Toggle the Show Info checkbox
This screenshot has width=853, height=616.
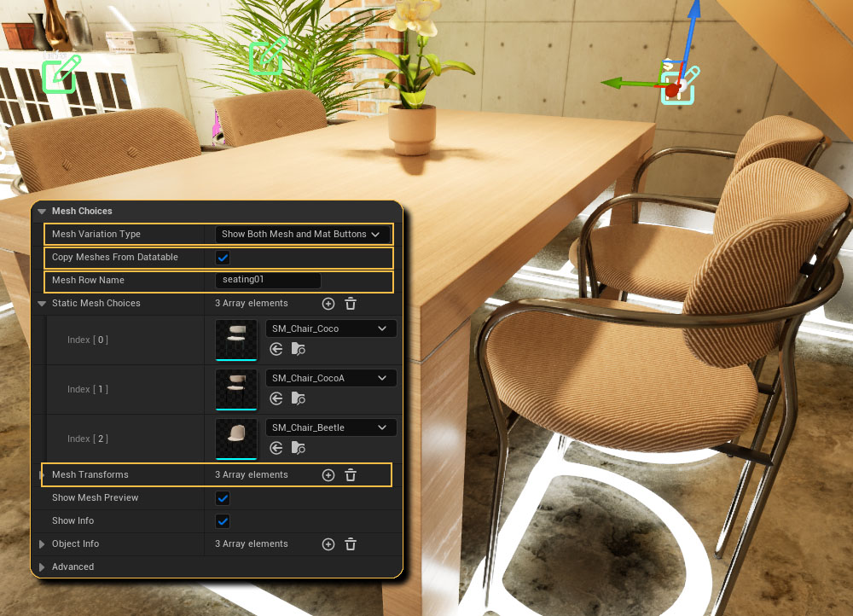click(x=223, y=521)
